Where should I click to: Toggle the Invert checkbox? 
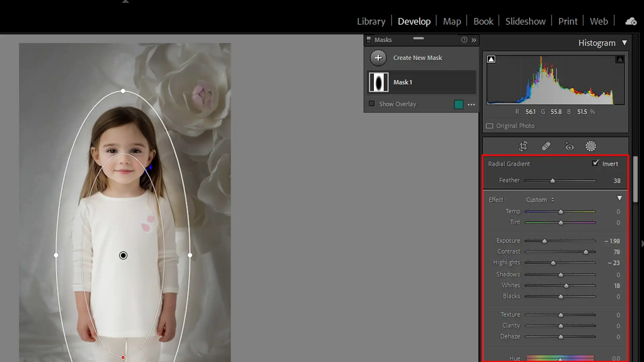[x=595, y=163]
